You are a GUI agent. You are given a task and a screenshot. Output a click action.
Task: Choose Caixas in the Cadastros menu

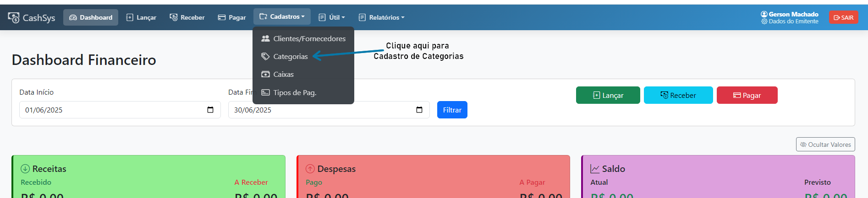[x=303, y=74]
